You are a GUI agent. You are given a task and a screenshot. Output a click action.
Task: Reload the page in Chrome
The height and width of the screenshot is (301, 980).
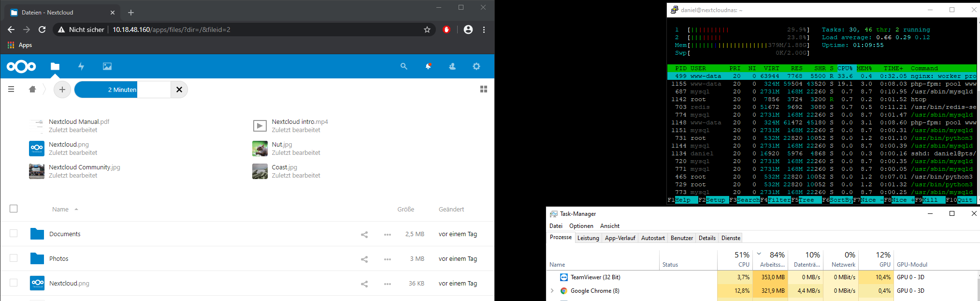click(42, 30)
